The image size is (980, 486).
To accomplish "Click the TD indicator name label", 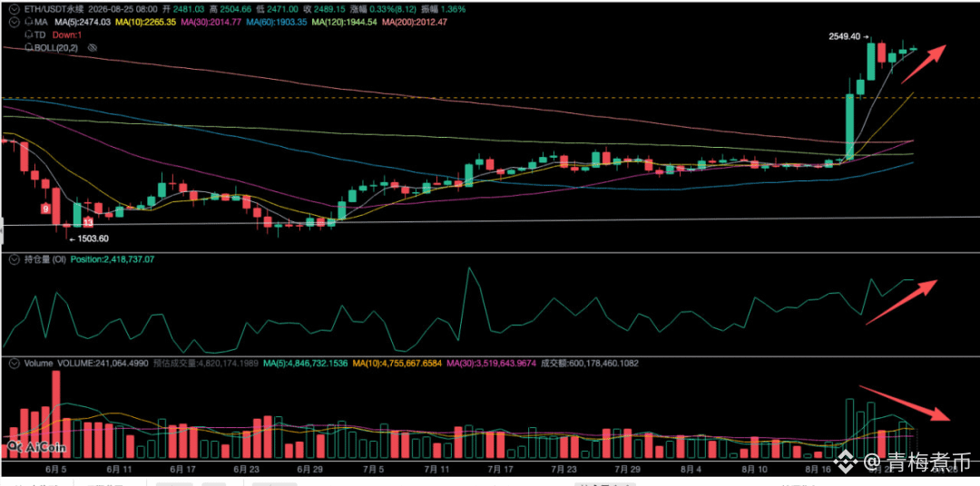I will coord(40,34).
